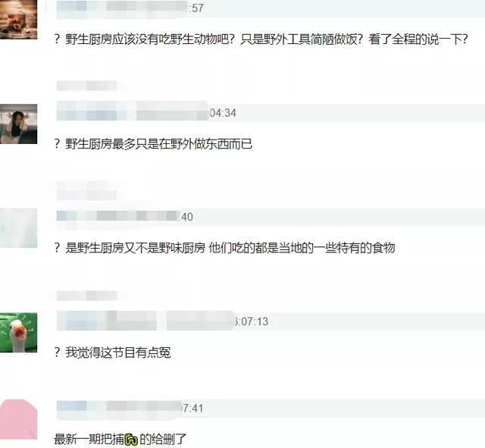Viewport: 485px width, 448px height.
Task: Open the blurred username next to the 07:13 timestamp
Action: (145, 321)
